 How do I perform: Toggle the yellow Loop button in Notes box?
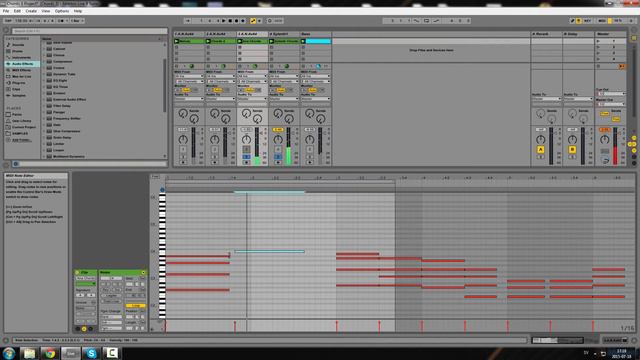135,305
